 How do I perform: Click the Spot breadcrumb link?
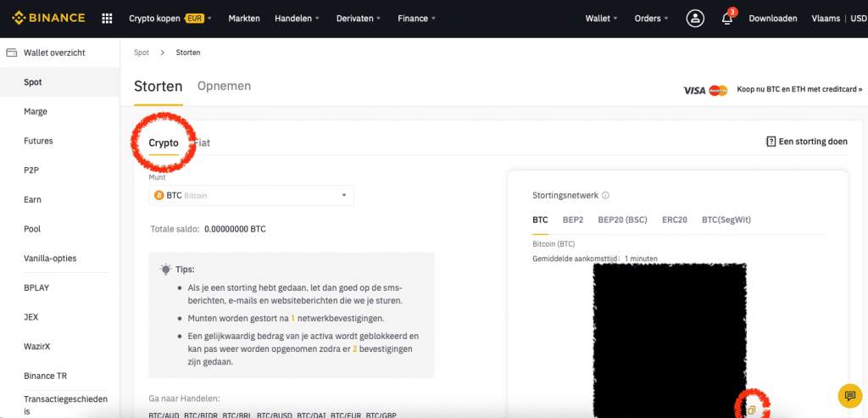[142, 53]
